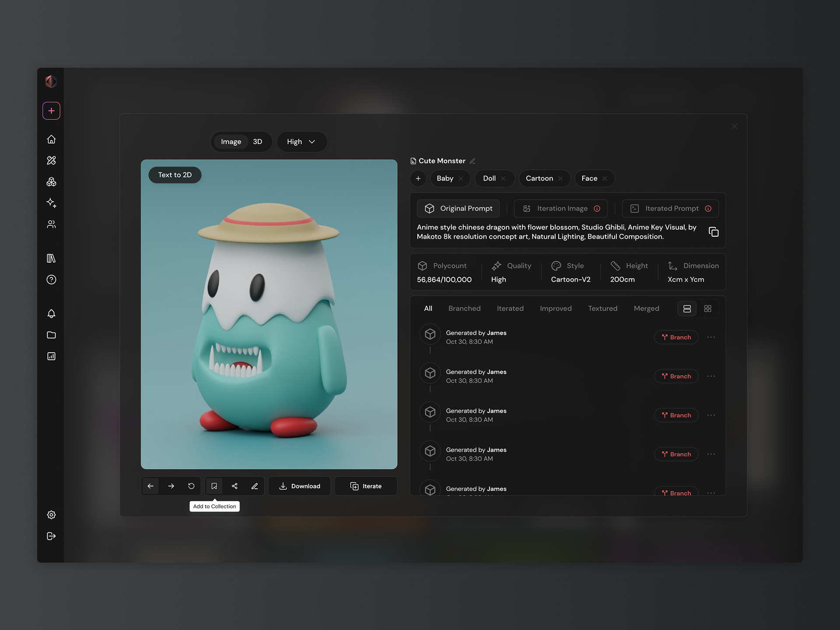Edit the Cute Monster title pencil icon
The image size is (840, 630).
coord(472,161)
